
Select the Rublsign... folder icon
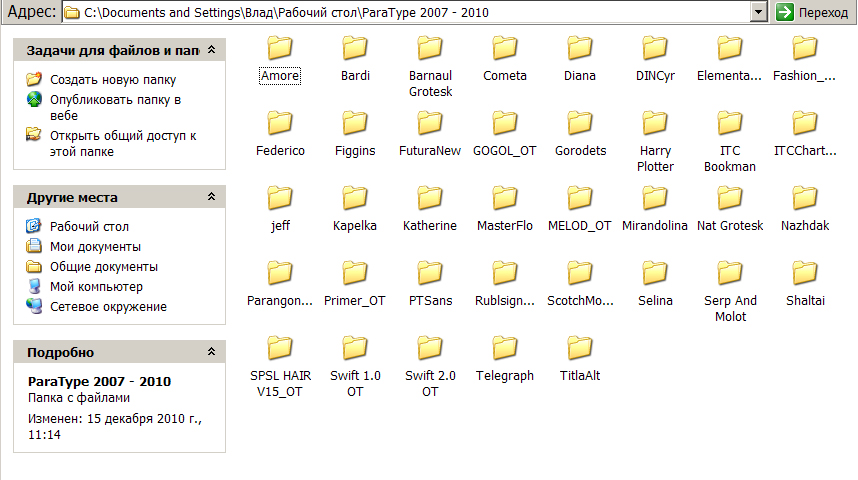[505, 273]
